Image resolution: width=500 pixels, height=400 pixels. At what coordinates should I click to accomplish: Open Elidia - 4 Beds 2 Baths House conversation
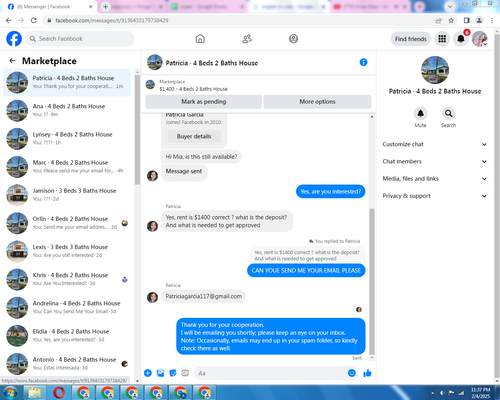(67, 336)
